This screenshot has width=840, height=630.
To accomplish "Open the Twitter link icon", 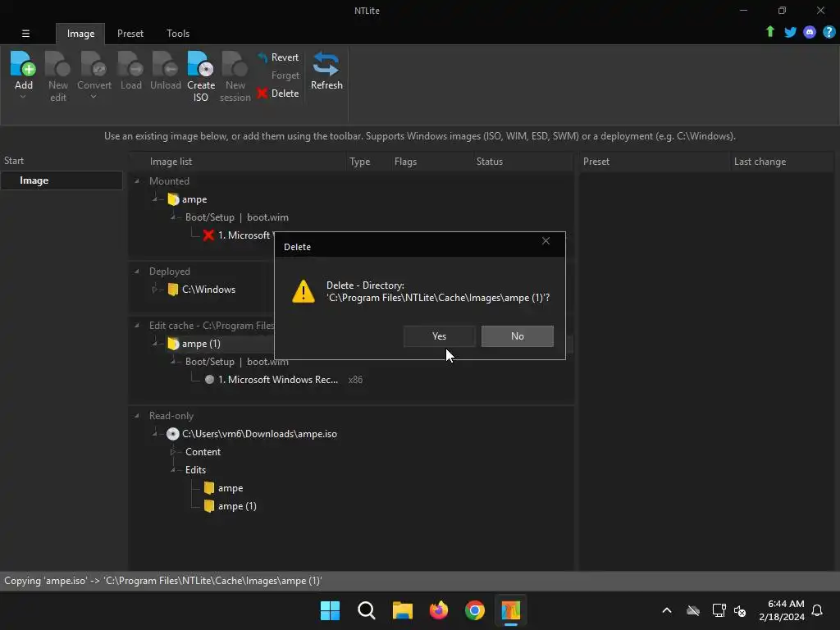I will point(790,32).
